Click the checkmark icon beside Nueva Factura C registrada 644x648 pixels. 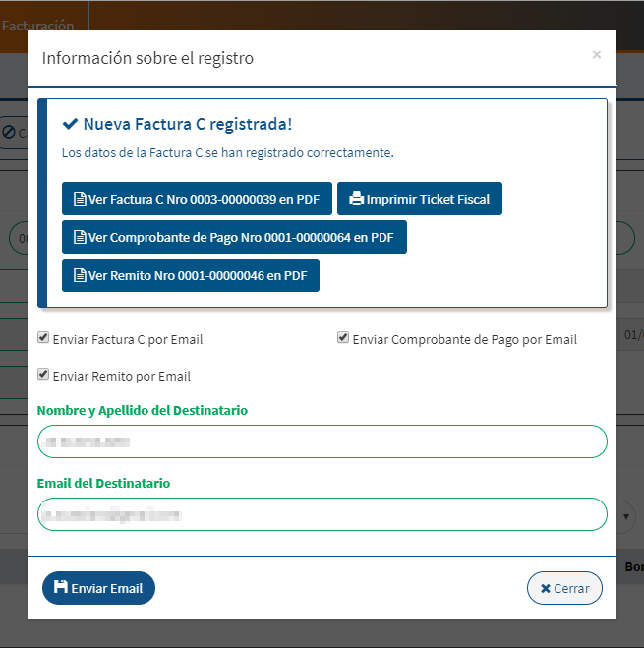pos(70,124)
